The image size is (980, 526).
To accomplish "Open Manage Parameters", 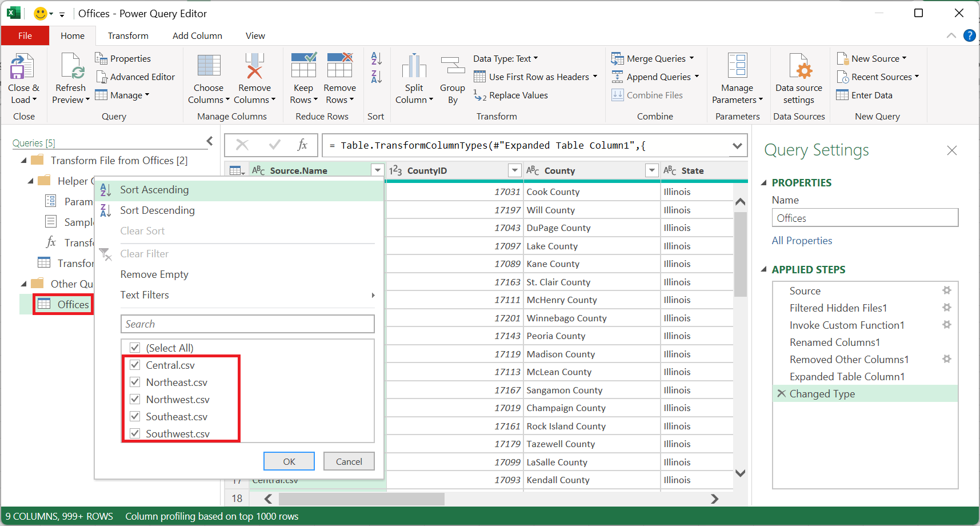I will pyautogui.click(x=737, y=78).
